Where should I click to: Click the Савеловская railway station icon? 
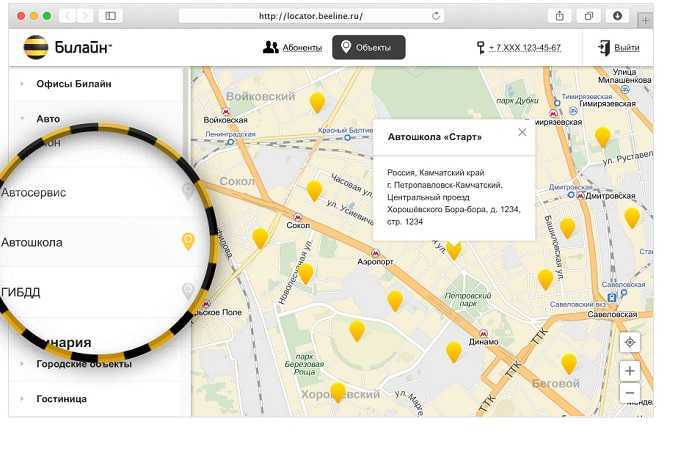tap(612, 297)
